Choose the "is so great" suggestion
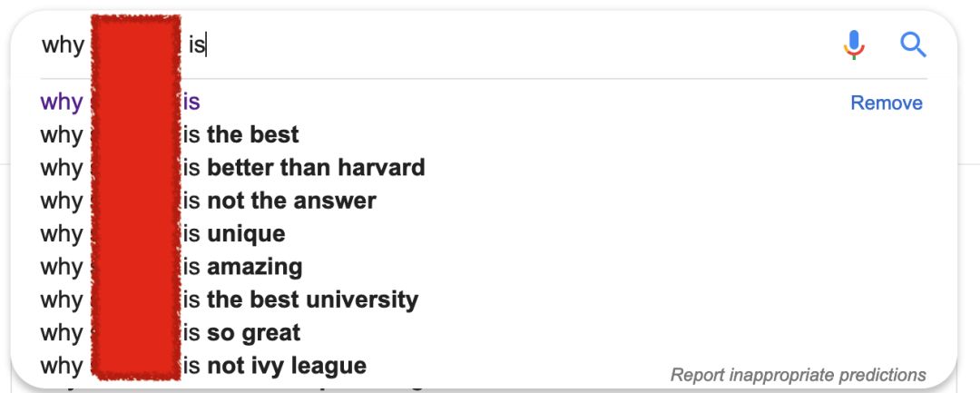 coord(241,333)
